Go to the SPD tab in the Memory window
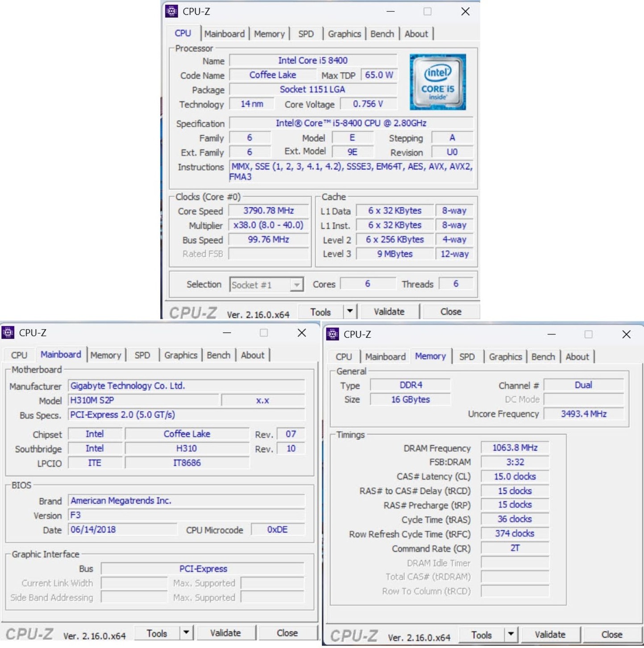This screenshot has height=648, width=644. (x=467, y=357)
